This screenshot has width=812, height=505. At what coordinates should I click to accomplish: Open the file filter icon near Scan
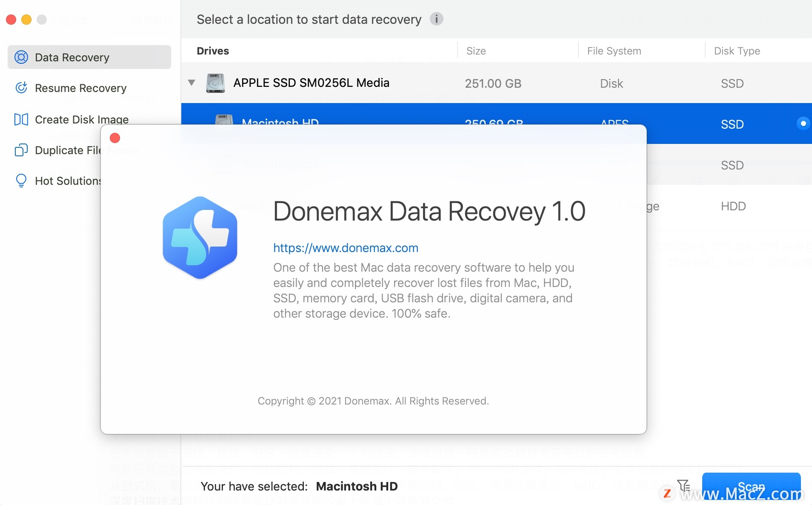pos(683,485)
